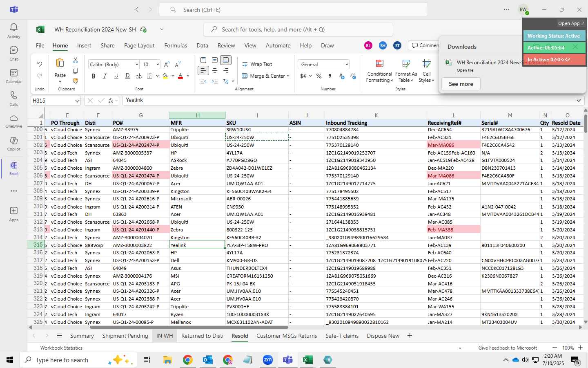Open Apps in Teams sidebar
The height and width of the screenshot is (368, 588).
pyautogui.click(x=13, y=214)
